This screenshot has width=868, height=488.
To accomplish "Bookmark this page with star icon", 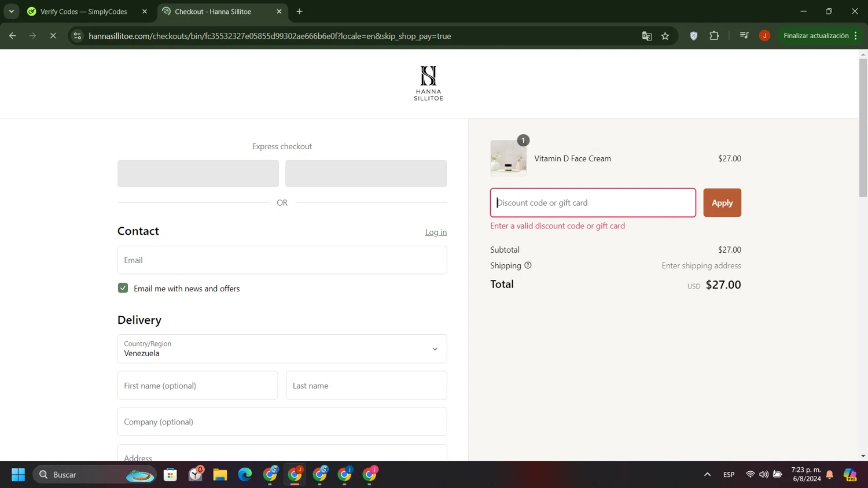I will 665,36.
